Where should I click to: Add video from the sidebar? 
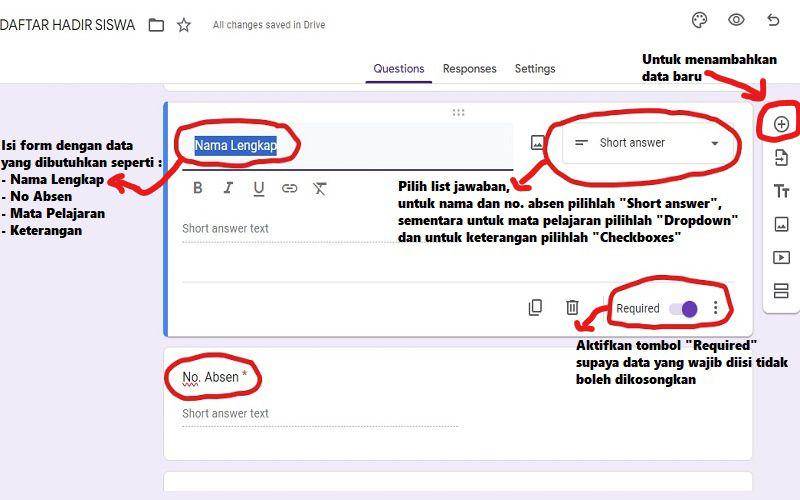pyautogui.click(x=781, y=257)
